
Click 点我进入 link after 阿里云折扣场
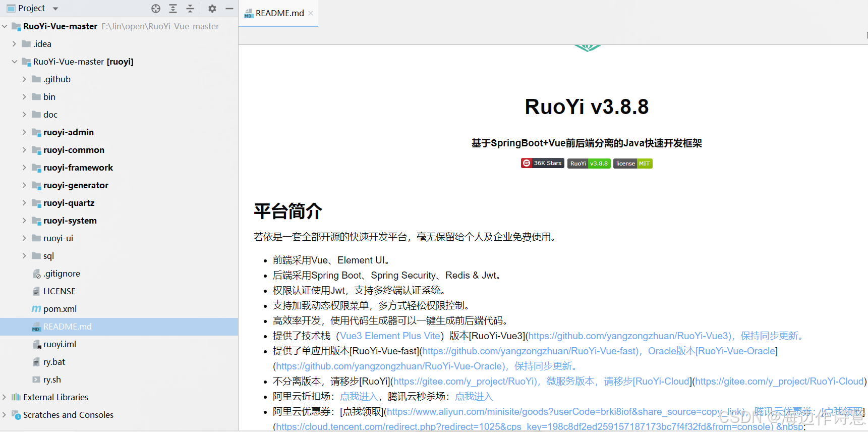(359, 397)
